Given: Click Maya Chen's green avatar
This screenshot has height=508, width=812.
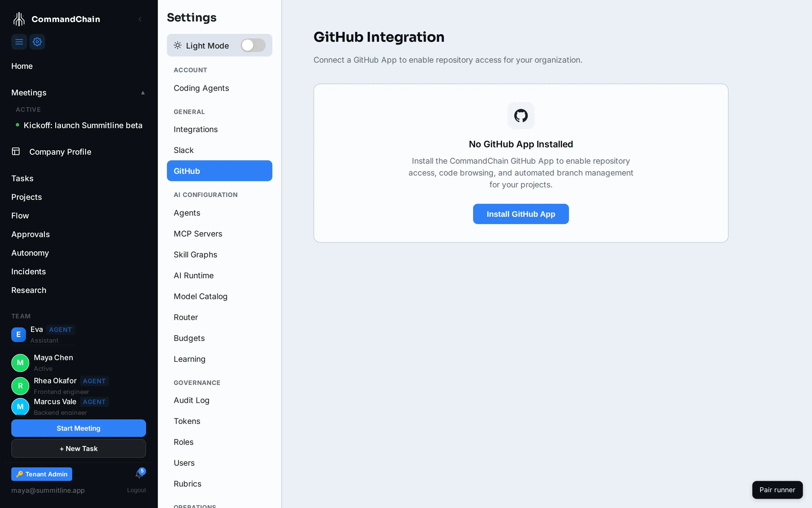Looking at the screenshot, I should coord(20,363).
